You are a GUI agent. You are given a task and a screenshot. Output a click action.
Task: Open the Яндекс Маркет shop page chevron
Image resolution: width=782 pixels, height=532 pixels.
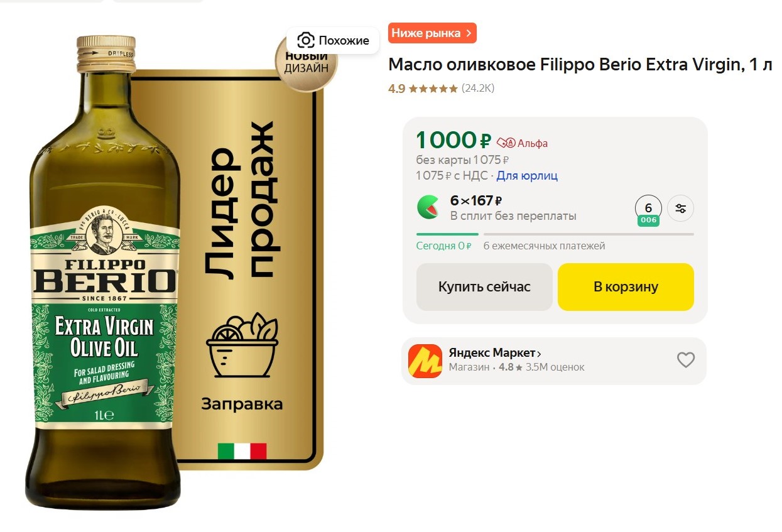540,354
